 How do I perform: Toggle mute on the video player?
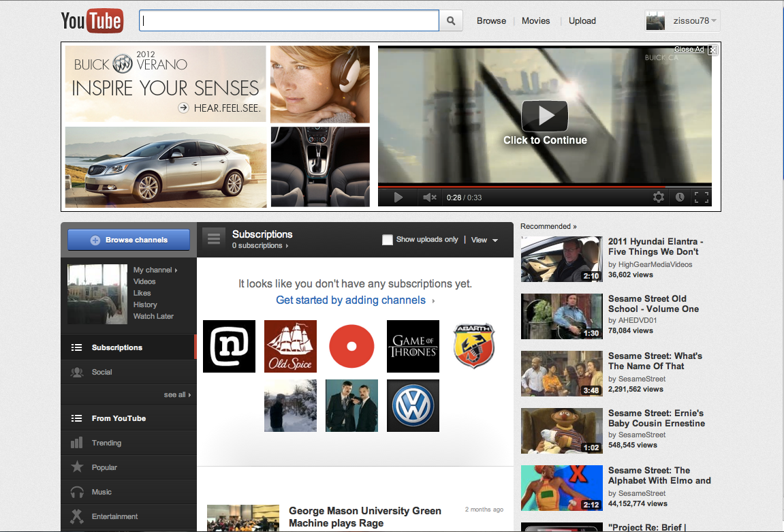[430, 198]
